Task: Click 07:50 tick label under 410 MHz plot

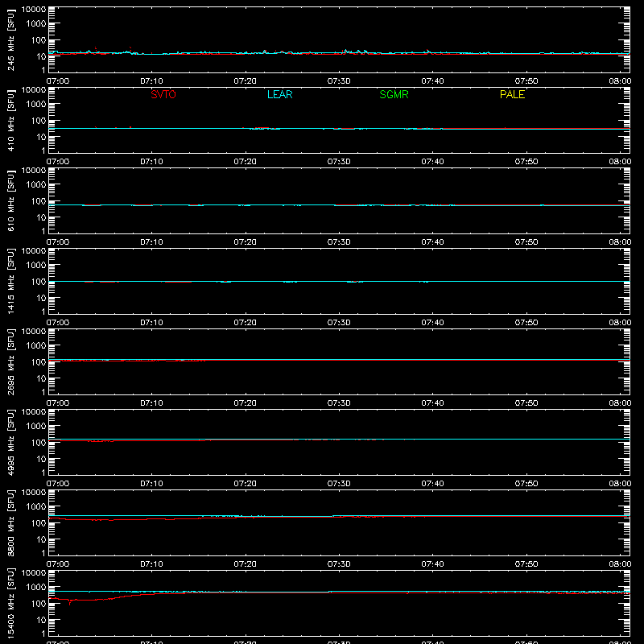Action: 526,162
